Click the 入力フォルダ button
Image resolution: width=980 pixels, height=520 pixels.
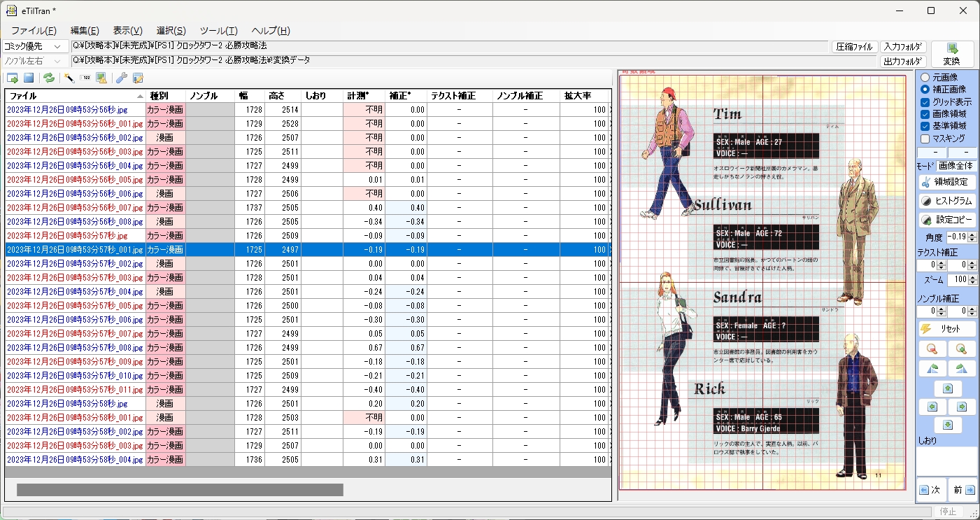[x=903, y=47]
